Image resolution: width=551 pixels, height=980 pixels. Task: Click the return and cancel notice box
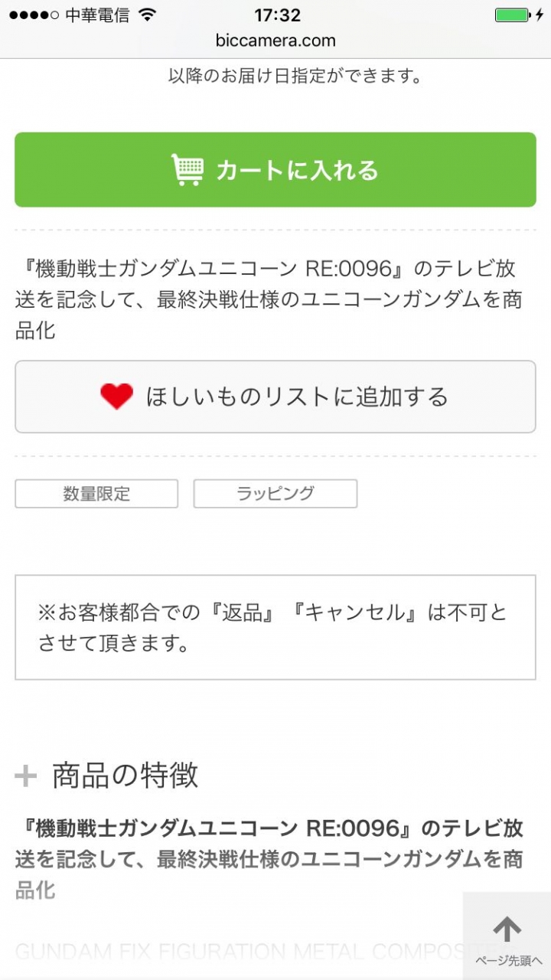coord(275,627)
